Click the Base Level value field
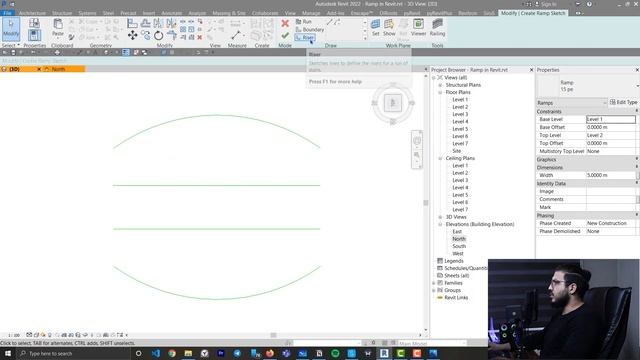Viewport: 640px width, 360px height. point(611,119)
